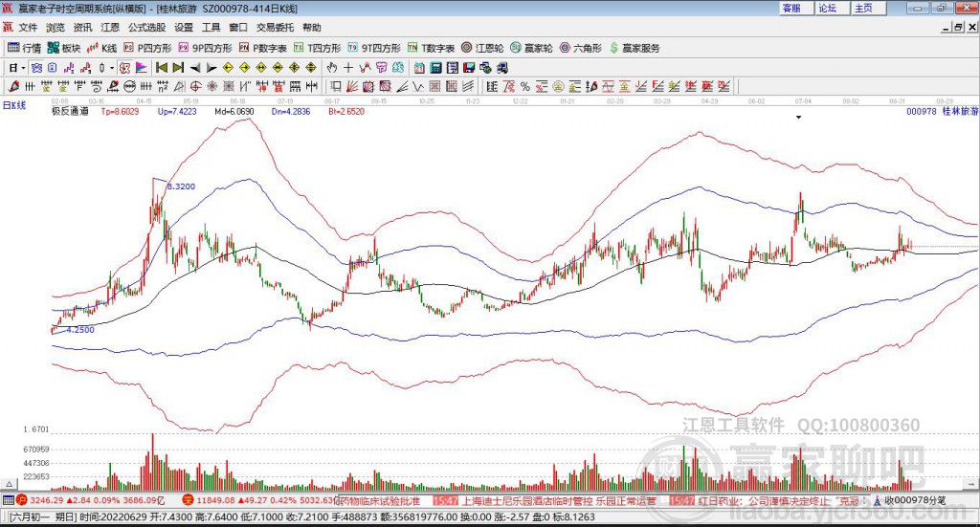Screen dimensions: 980x527
Task: Open the 帮助 menu
Action: pos(312,28)
